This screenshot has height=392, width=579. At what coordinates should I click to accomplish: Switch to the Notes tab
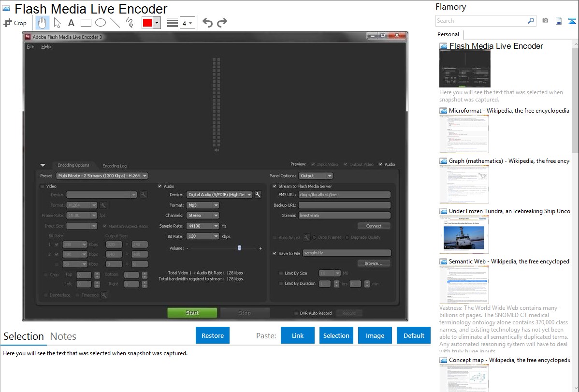point(63,336)
